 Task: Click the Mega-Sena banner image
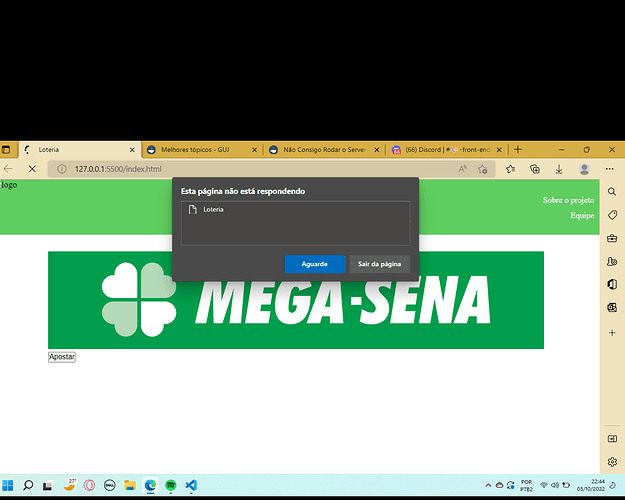(x=296, y=300)
